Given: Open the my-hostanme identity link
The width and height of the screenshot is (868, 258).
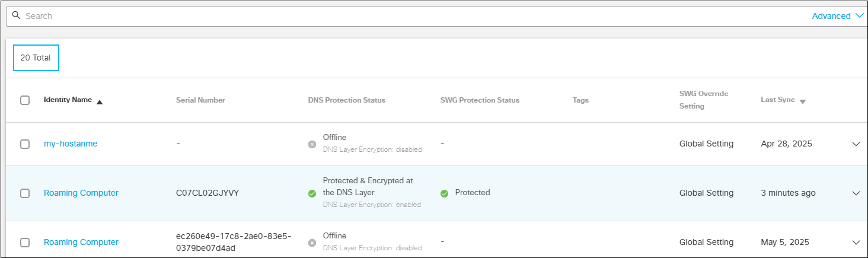Looking at the screenshot, I should coord(71,144).
